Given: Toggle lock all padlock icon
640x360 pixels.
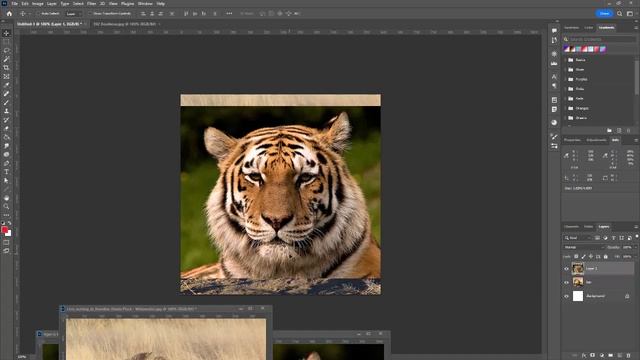Looking at the screenshot, I should click(606, 257).
